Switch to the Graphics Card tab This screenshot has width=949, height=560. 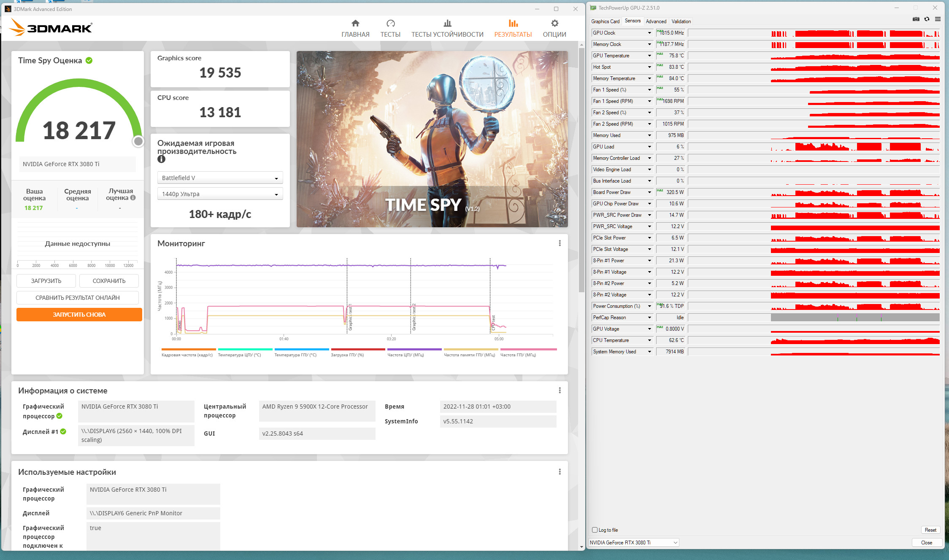click(605, 22)
